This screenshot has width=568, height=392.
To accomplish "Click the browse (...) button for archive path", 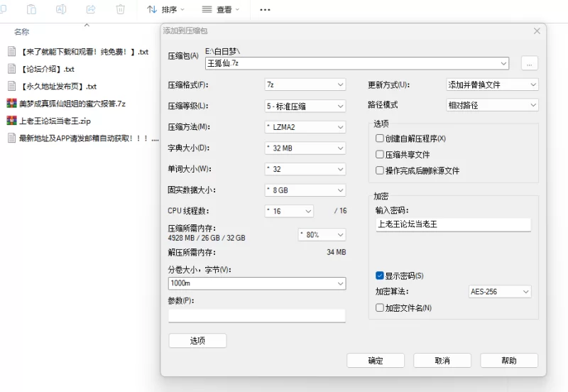I will click(529, 63).
